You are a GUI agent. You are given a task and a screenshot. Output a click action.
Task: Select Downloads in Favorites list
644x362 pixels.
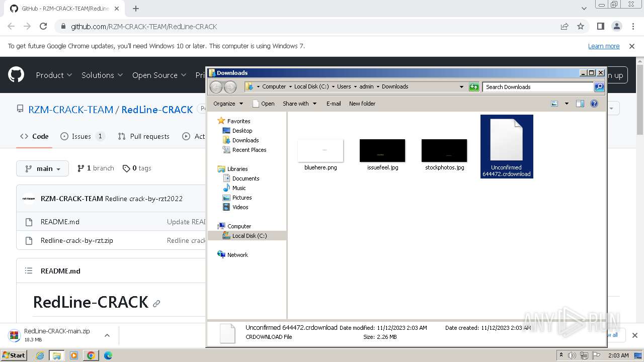(x=241, y=140)
